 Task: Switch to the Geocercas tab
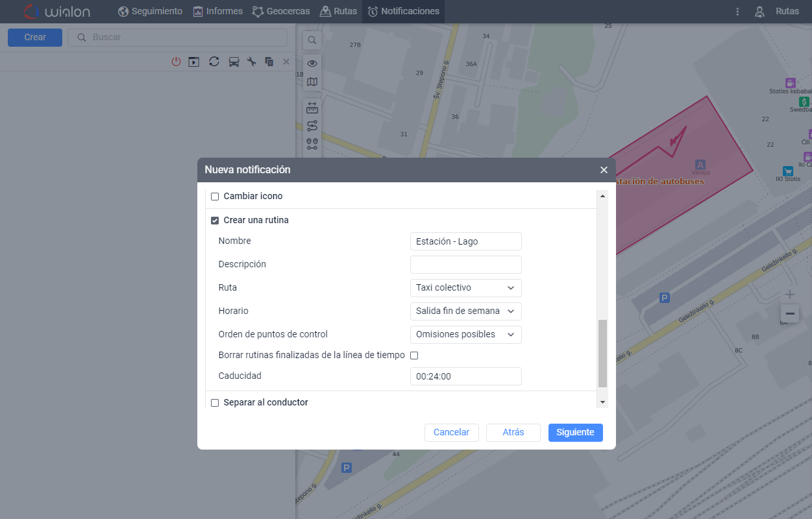pyautogui.click(x=281, y=11)
